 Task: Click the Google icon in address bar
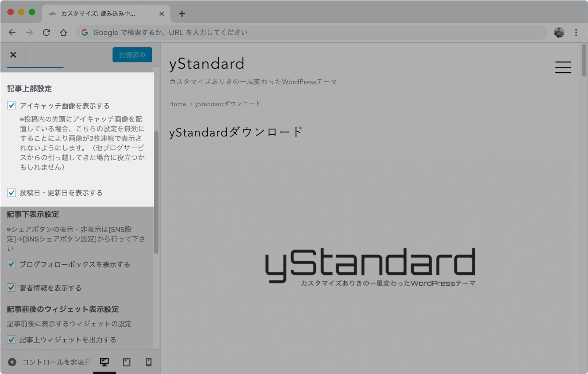(x=85, y=32)
